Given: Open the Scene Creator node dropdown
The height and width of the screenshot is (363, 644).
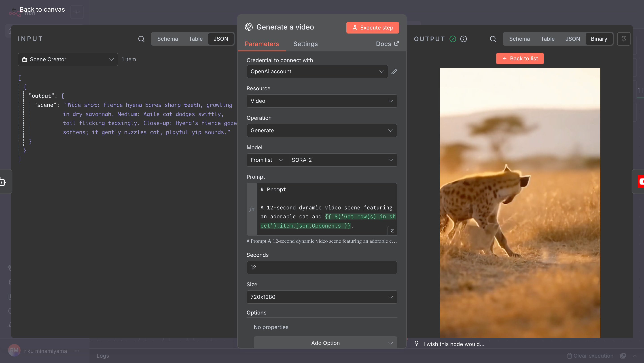Looking at the screenshot, I should point(68,59).
